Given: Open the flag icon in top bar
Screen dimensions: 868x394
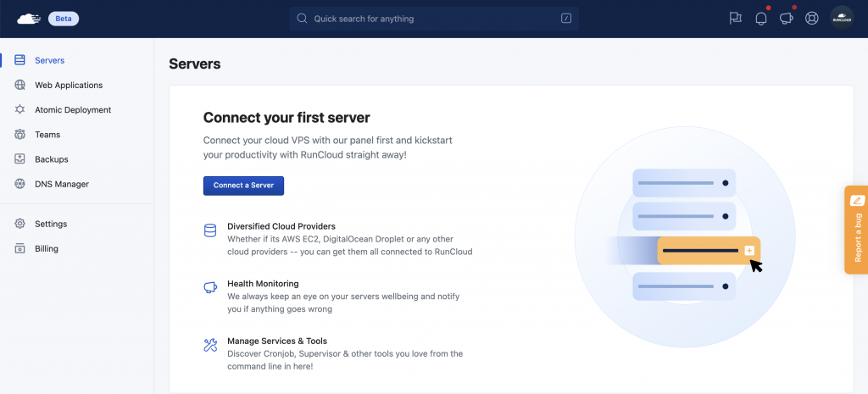Looking at the screenshot, I should point(735,19).
